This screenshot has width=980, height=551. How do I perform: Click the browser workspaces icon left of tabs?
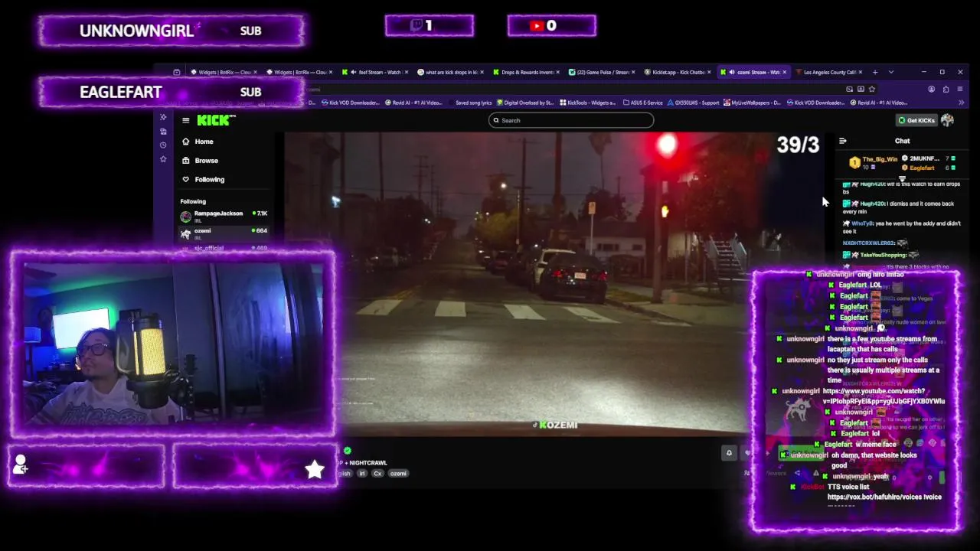tap(177, 72)
